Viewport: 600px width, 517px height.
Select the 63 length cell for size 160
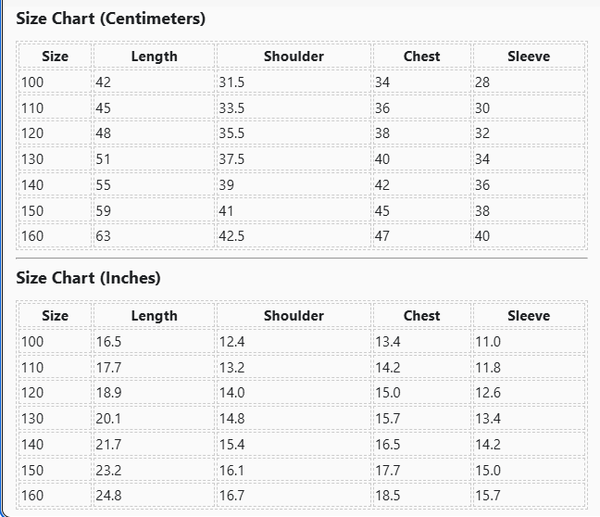click(x=103, y=236)
